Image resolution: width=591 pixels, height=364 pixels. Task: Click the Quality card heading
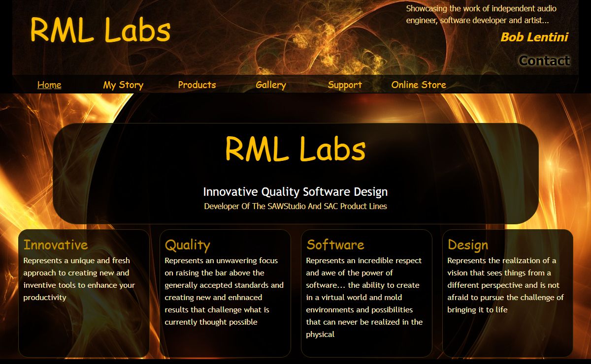click(x=188, y=245)
